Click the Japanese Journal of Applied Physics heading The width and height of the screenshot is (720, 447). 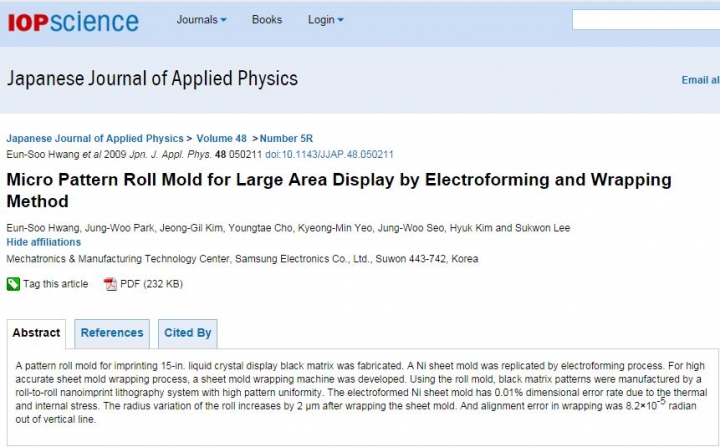coord(152,79)
